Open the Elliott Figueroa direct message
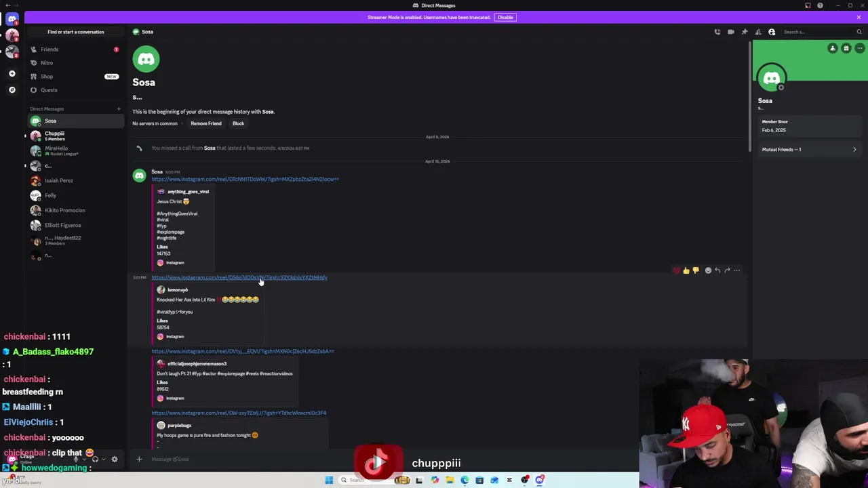This screenshot has width=868, height=488. (x=75, y=225)
